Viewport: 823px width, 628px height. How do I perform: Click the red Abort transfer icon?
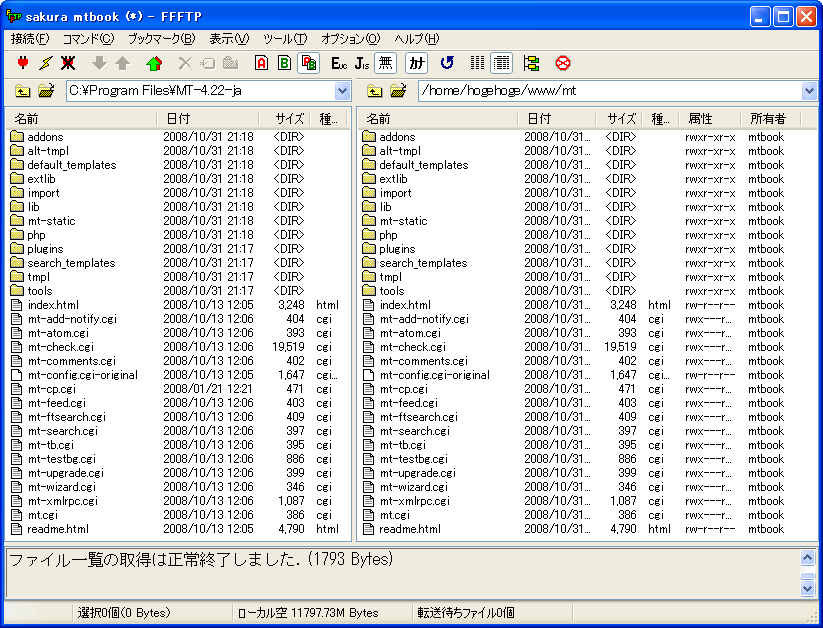(563, 63)
